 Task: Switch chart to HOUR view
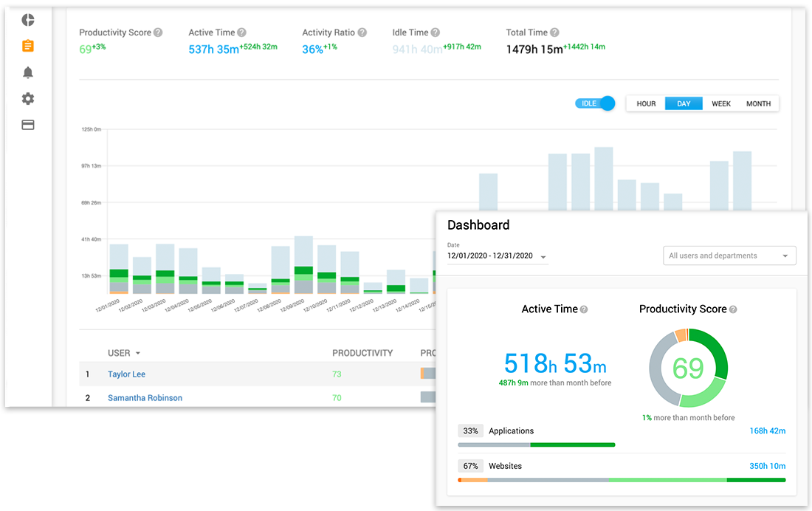coord(646,103)
